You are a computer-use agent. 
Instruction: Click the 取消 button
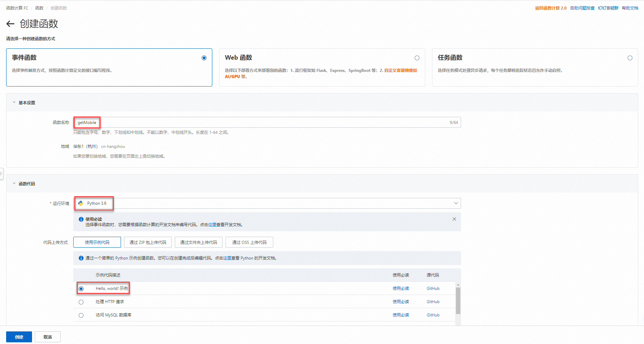click(48, 337)
